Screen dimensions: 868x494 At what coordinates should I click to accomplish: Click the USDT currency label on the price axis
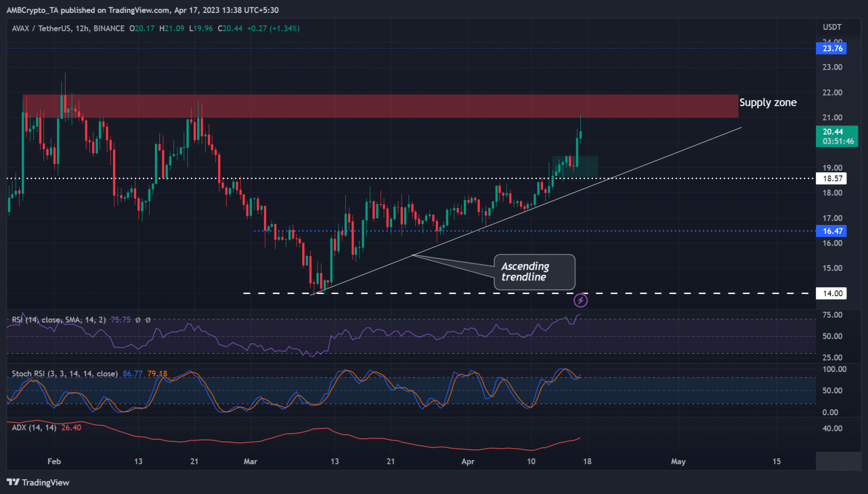click(831, 27)
